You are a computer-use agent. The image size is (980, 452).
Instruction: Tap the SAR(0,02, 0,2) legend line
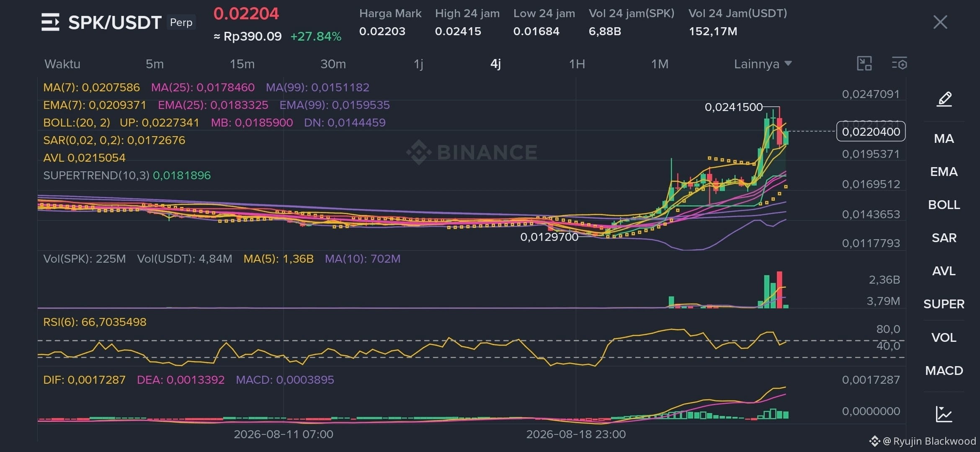(x=114, y=140)
